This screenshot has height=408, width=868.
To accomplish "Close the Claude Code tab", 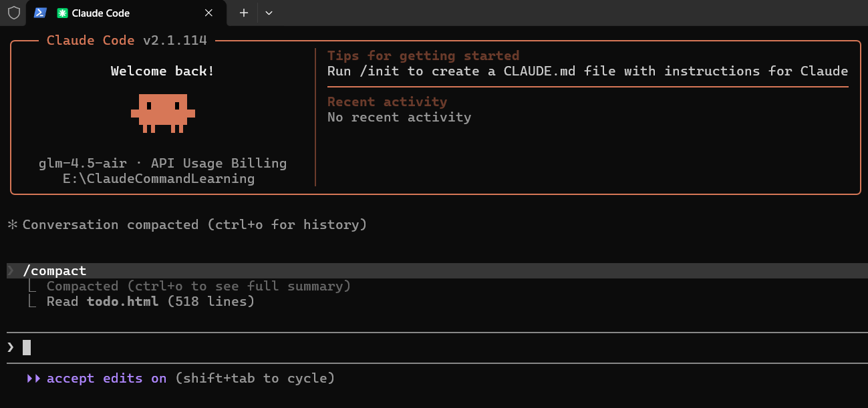I will [208, 13].
